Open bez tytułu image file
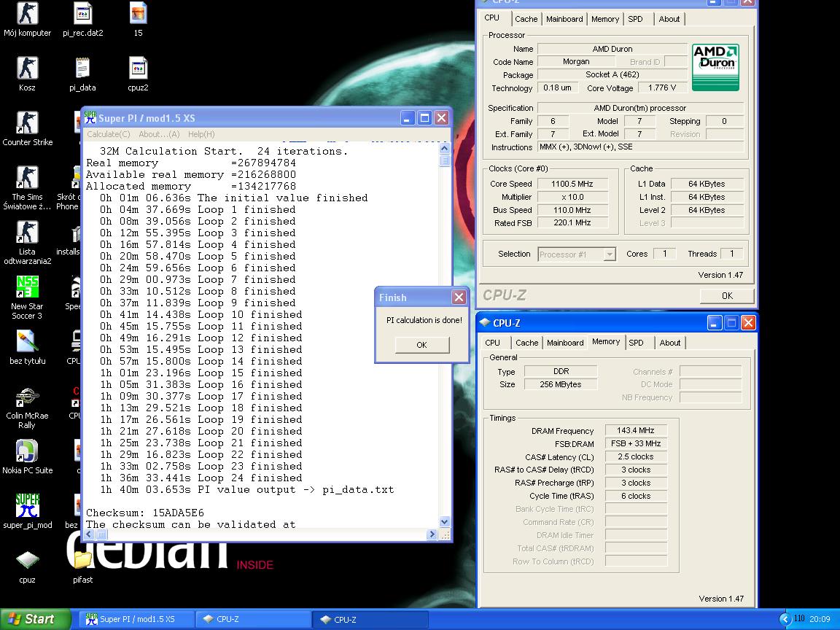840x630 pixels. click(27, 347)
